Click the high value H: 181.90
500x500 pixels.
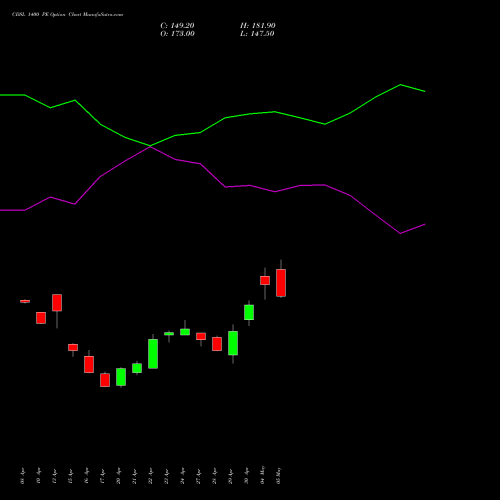[258, 26]
